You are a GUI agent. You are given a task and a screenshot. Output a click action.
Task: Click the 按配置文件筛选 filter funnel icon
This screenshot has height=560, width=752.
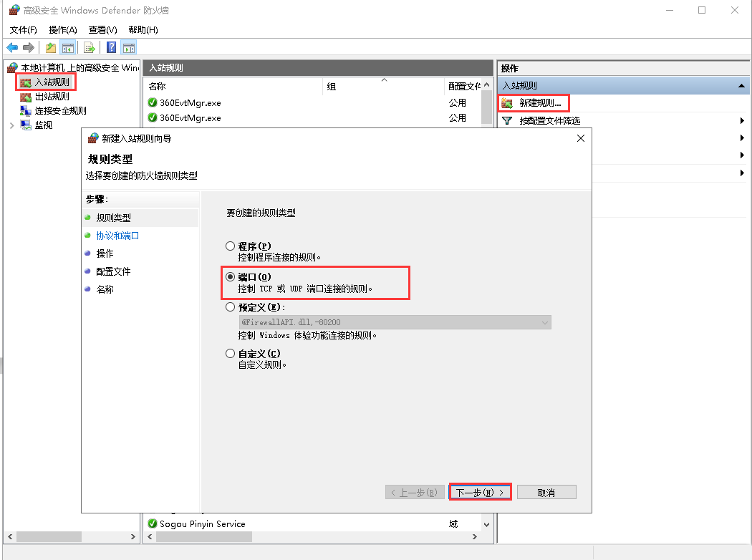click(x=507, y=120)
